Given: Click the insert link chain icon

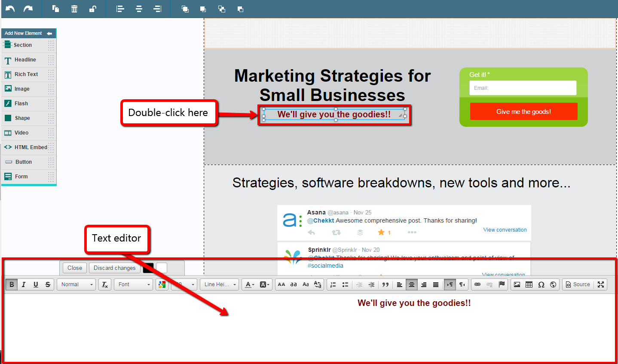Looking at the screenshot, I should coord(477,284).
